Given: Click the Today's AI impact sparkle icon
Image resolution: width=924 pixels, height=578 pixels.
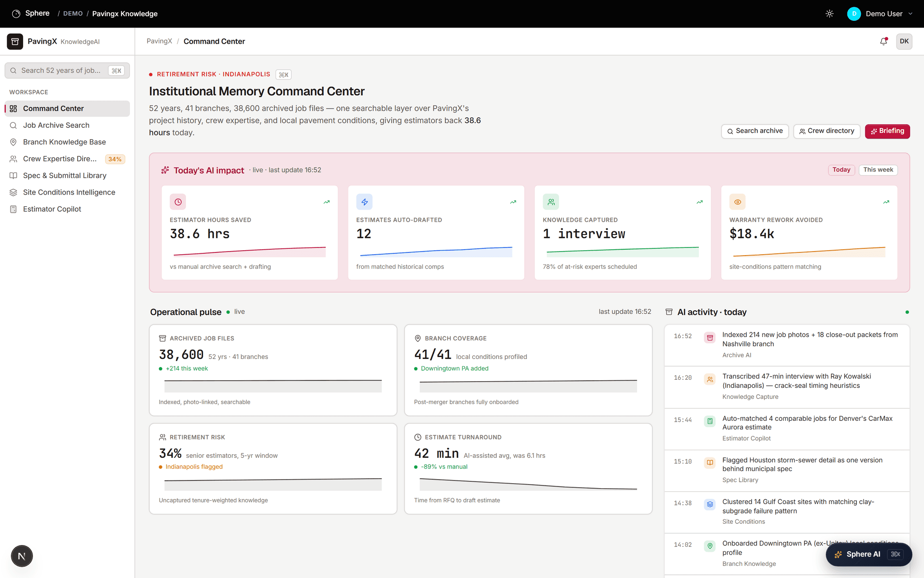Looking at the screenshot, I should tap(165, 170).
